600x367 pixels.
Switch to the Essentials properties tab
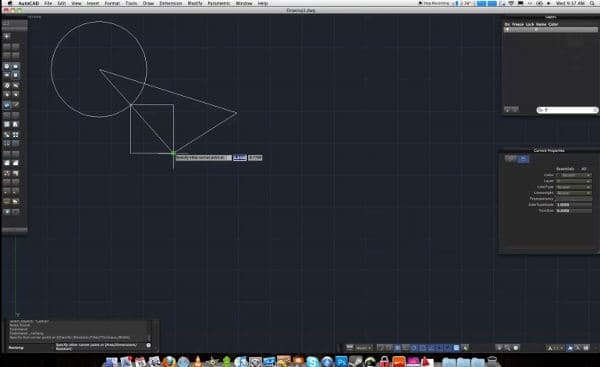[565, 169]
